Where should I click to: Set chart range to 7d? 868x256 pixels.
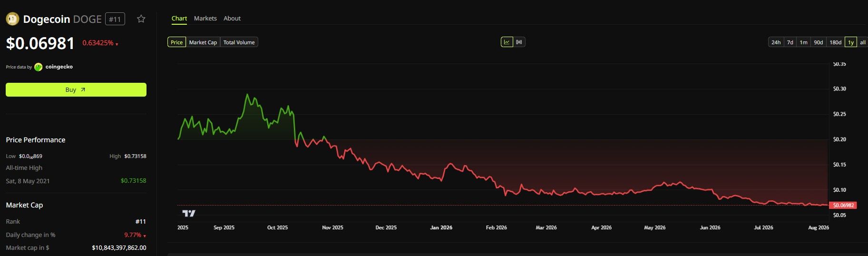point(790,42)
